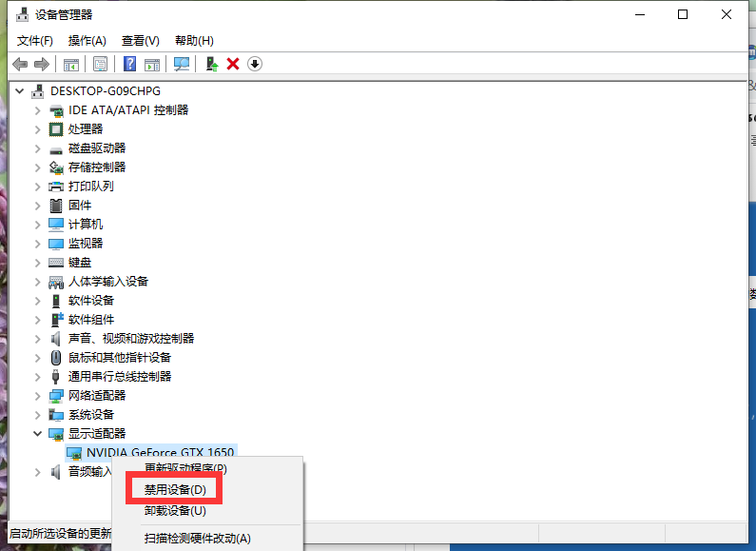
Task: Maximize the 设备管理器 window
Action: tap(683, 14)
